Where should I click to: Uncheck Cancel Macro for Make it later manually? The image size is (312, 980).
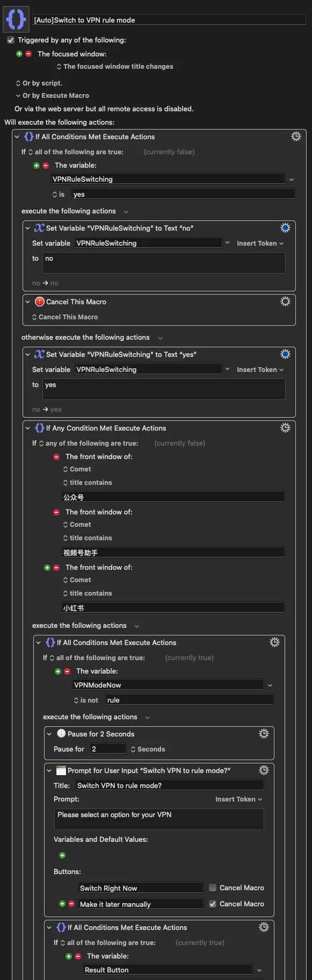pyautogui.click(x=213, y=904)
